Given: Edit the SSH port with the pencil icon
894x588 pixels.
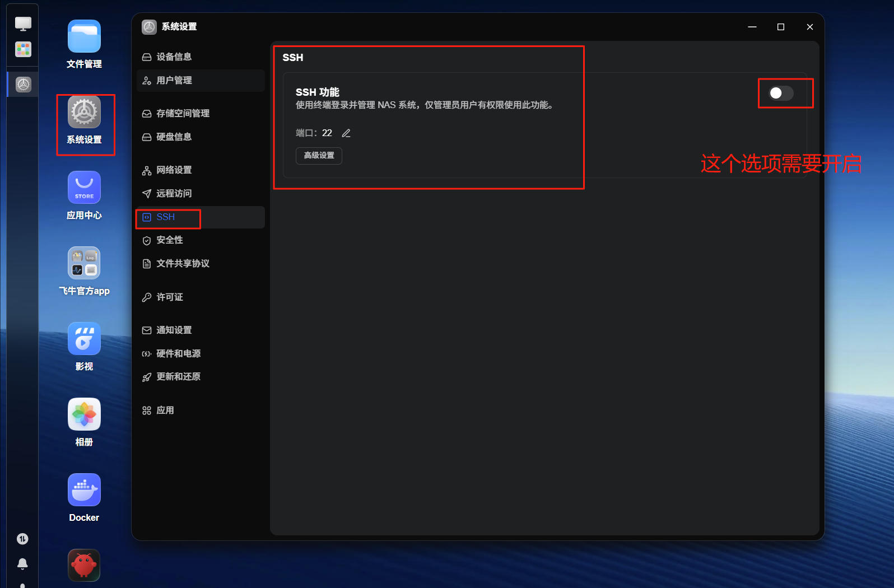Looking at the screenshot, I should 346,133.
